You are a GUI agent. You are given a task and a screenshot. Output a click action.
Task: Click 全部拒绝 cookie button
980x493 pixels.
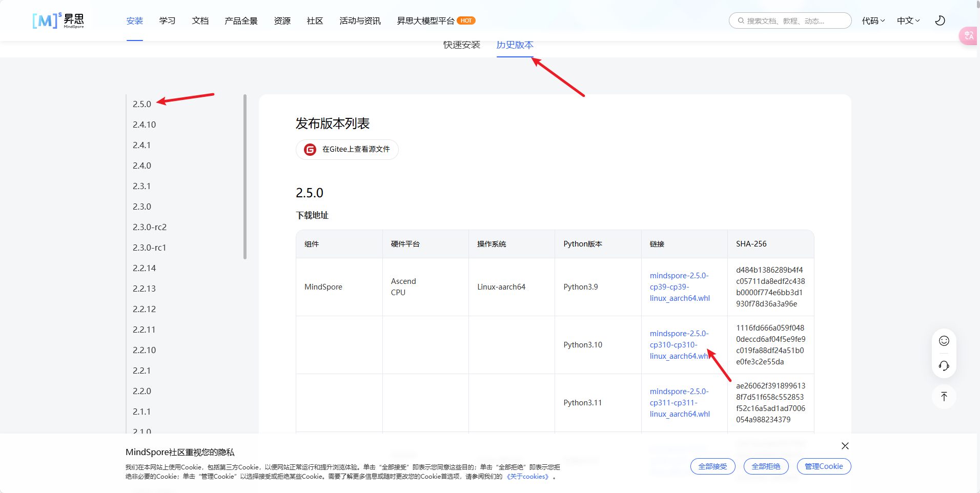(x=766, y=466)
